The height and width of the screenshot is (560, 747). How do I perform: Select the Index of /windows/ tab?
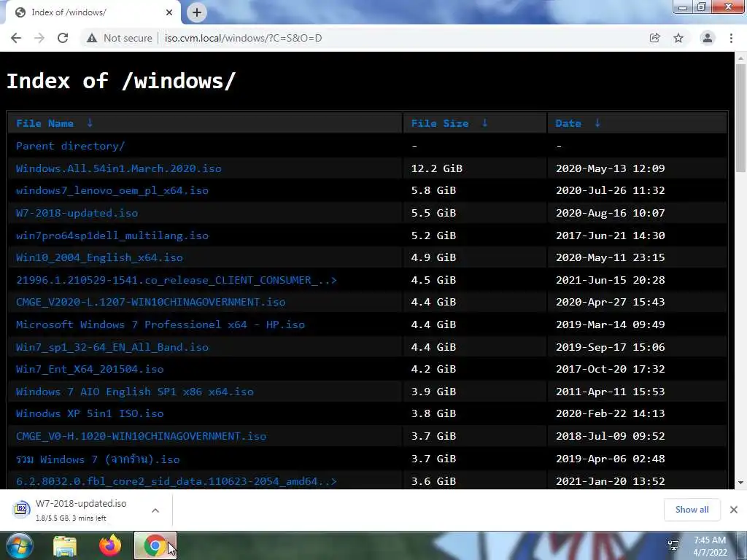tap(93, 12)
